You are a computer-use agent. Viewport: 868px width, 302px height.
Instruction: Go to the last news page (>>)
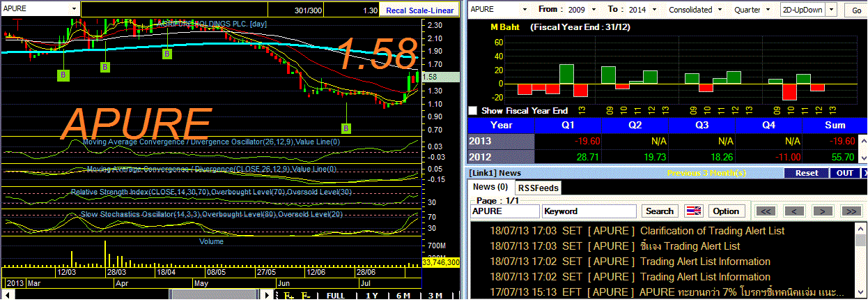click(x=851, y=211)
